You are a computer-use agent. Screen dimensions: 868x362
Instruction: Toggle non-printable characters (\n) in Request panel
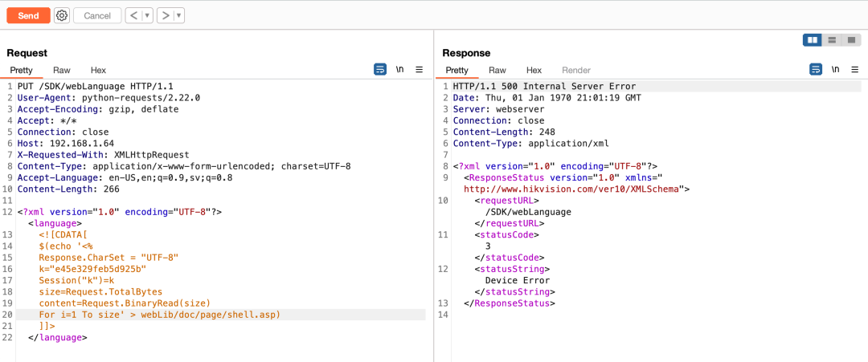click(x=399, y=70)
